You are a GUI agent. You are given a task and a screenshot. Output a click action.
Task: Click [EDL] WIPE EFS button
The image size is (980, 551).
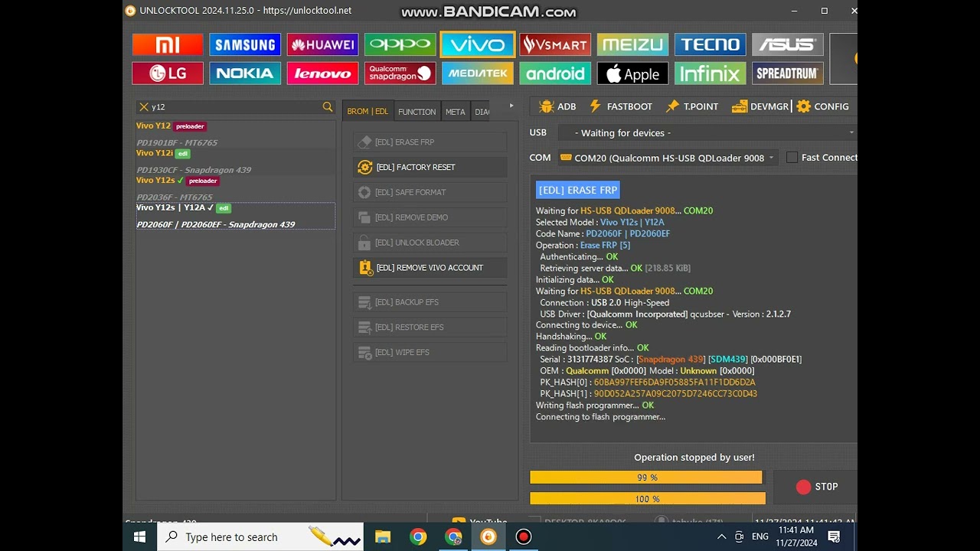(x=430, y=352)
